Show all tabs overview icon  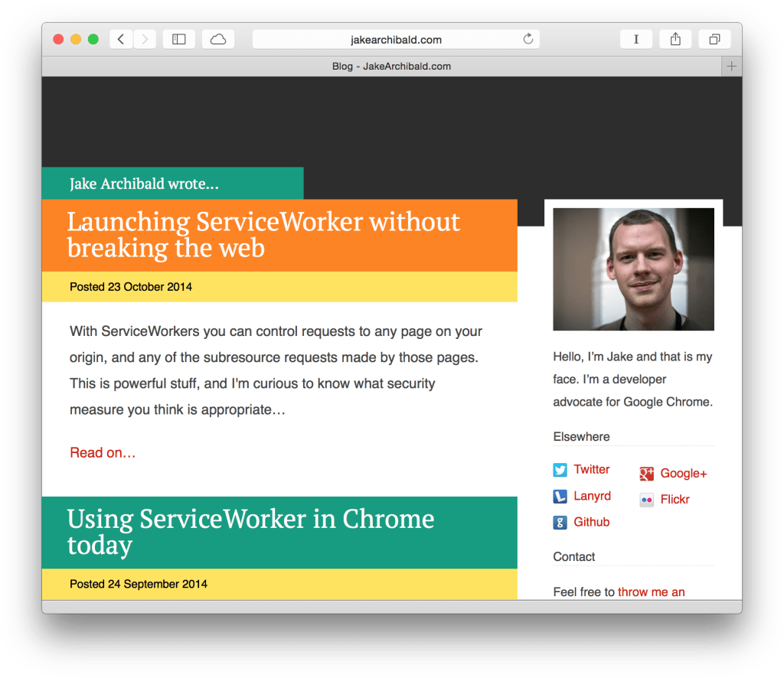(714, 39)
